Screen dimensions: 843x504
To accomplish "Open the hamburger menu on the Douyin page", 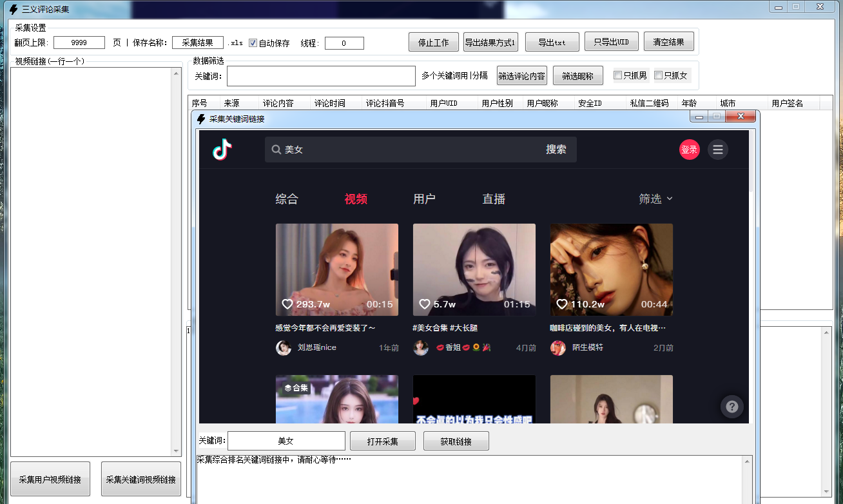I will coord(718,149).
